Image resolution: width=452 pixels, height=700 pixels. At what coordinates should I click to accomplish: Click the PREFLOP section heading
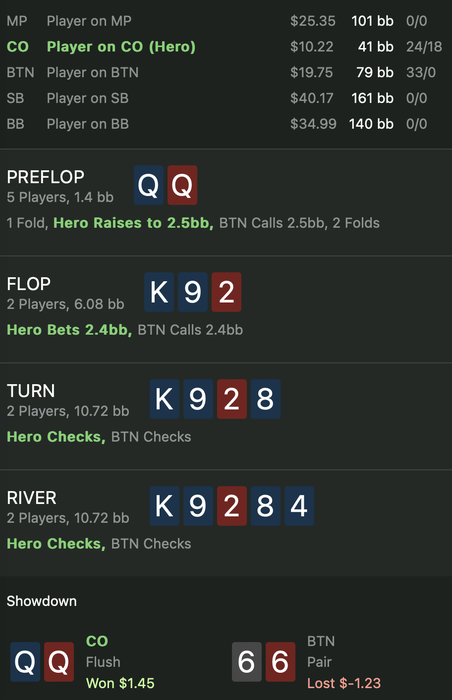pos(45,177)
